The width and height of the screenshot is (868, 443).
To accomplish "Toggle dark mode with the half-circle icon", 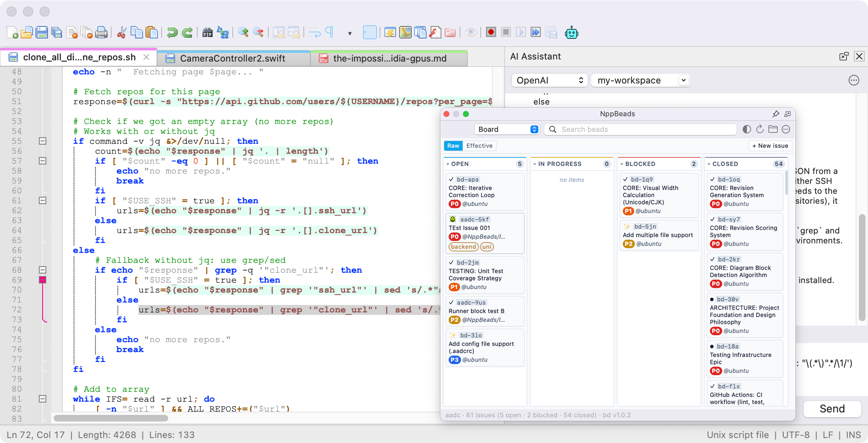I will click(746, 129).
